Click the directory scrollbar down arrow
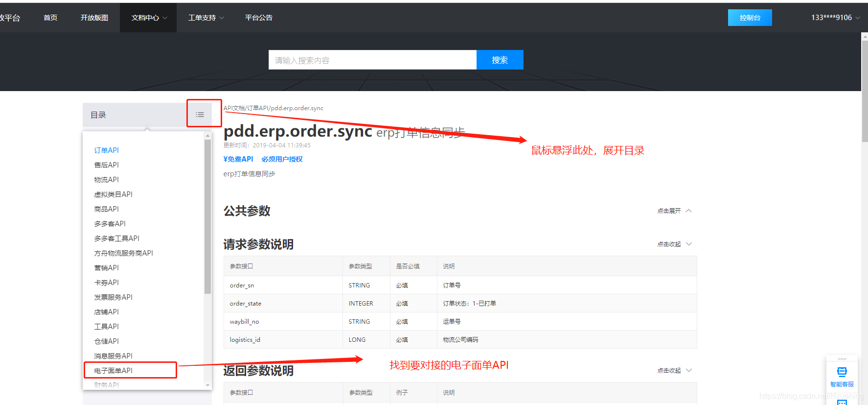This screenshot has height=405, width=868. coord(207,385)
